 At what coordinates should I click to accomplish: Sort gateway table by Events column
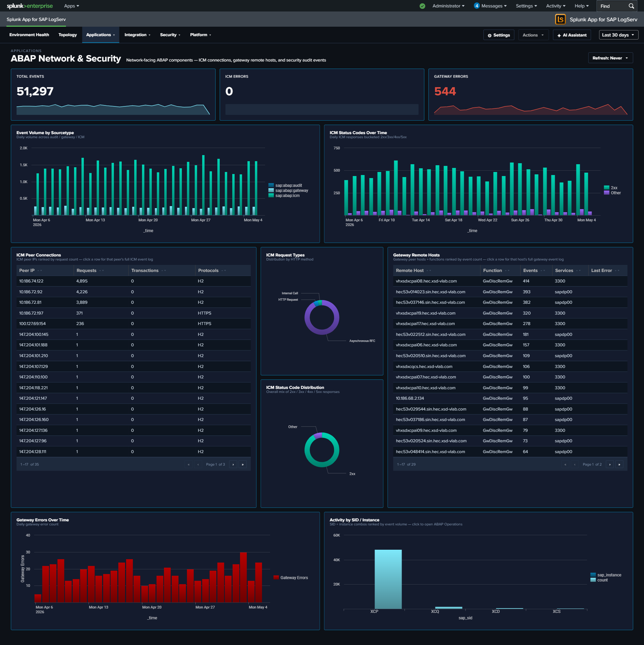pos(536,270)
